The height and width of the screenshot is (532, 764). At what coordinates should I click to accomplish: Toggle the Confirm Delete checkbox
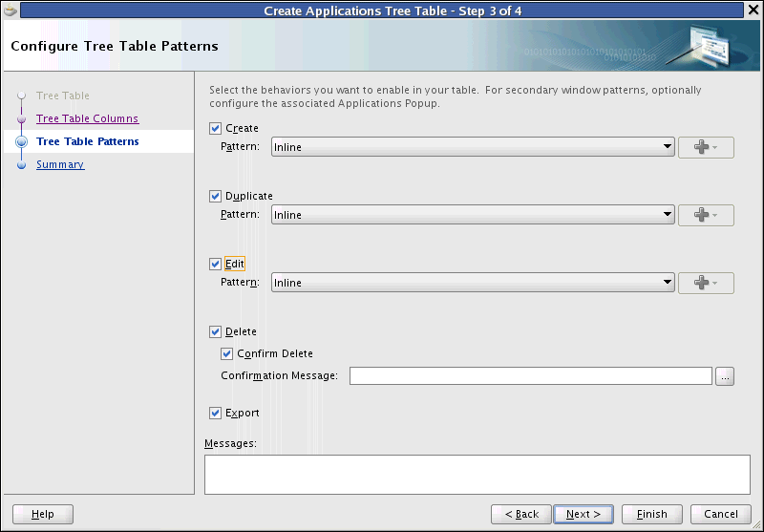(x=226, y=353)
